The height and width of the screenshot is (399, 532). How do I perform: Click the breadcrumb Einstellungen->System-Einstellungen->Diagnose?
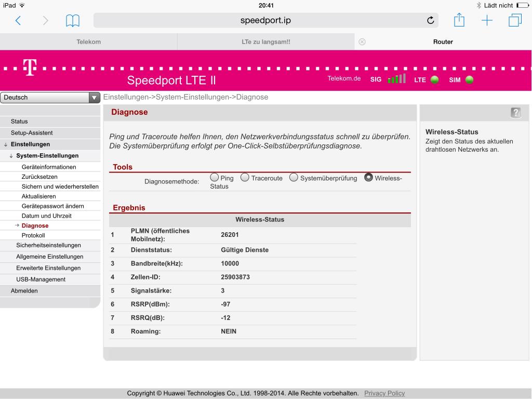185,97
